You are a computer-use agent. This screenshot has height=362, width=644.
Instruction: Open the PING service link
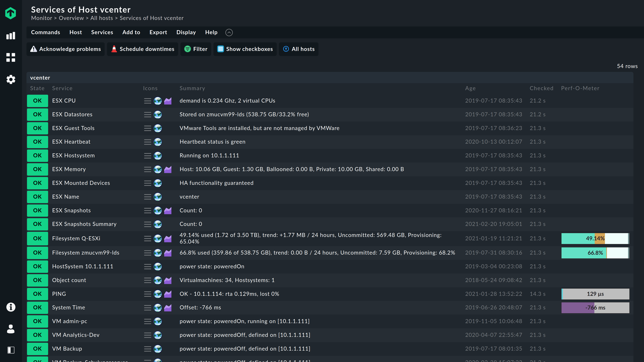tap(59, 294)
